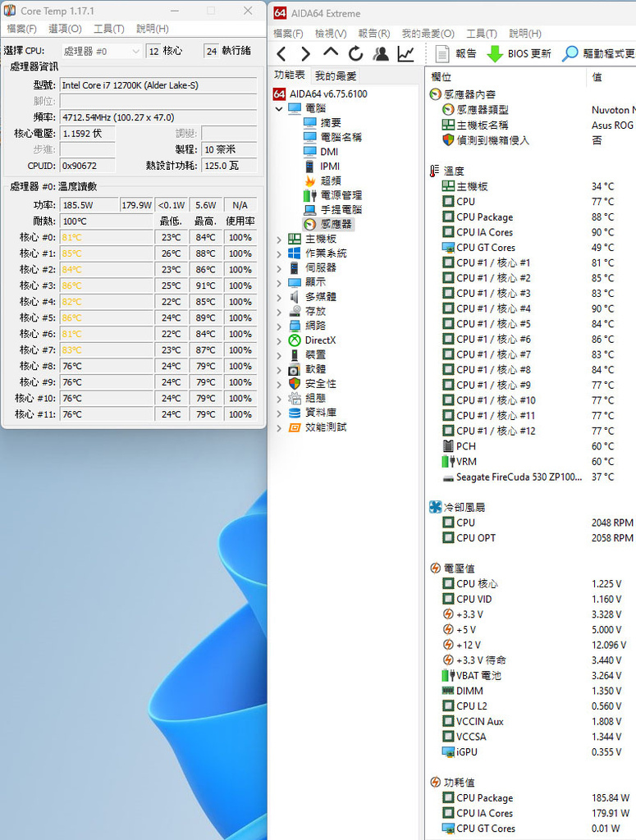Open AIDA64 檢視(V) menu
The height and width of the screenshot is (840, 636).
pos(331,33)
